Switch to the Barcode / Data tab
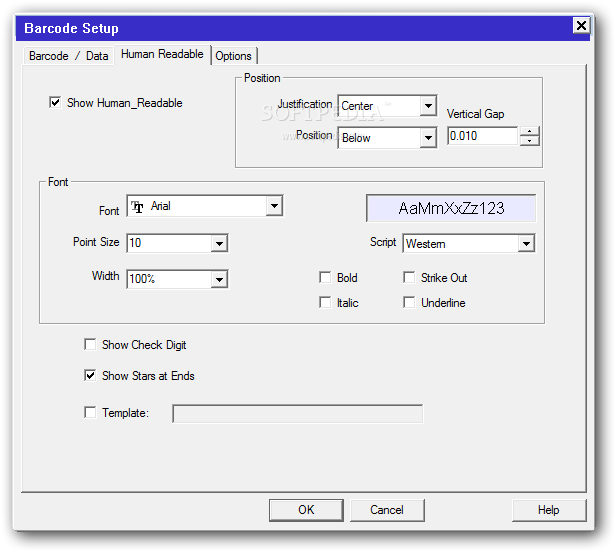This screenshot has width=616, height=552. tap(68, 56)
